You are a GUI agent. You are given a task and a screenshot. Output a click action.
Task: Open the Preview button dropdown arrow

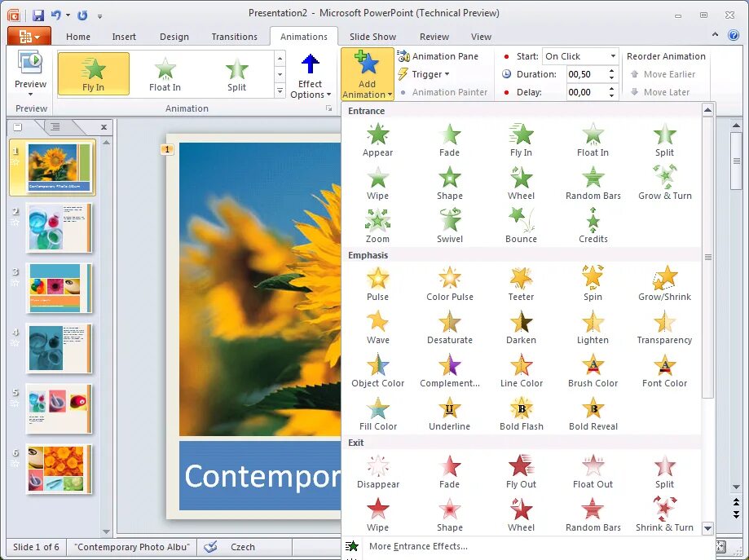pos(31,94)
